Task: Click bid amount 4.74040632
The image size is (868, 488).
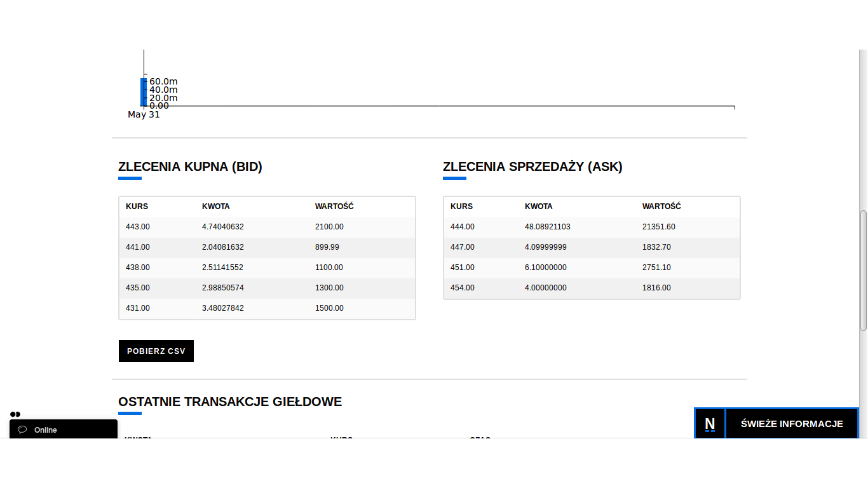Action: pyautogui.click(x=223, y=227)
